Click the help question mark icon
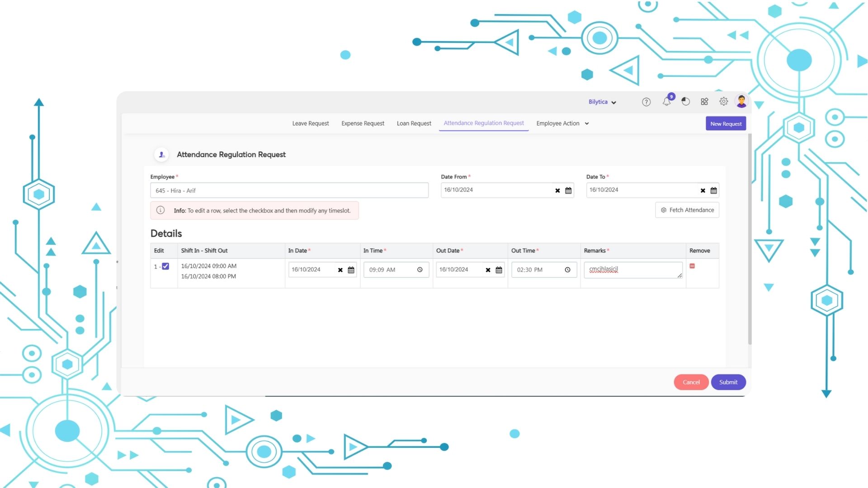The height and width of the screenshot is (488, 868). click(646, 101)
